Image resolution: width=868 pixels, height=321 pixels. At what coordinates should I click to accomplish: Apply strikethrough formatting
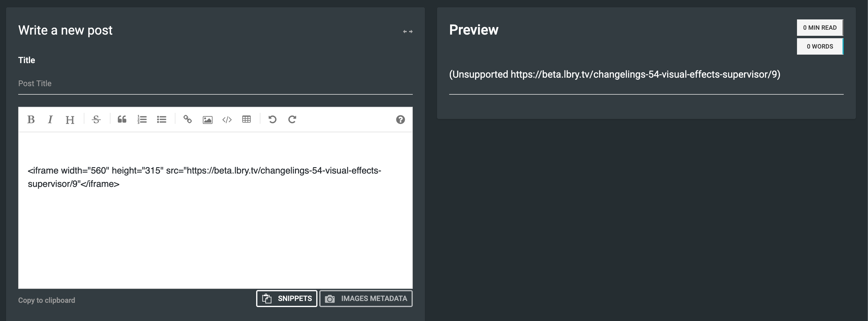pos(96,120)
